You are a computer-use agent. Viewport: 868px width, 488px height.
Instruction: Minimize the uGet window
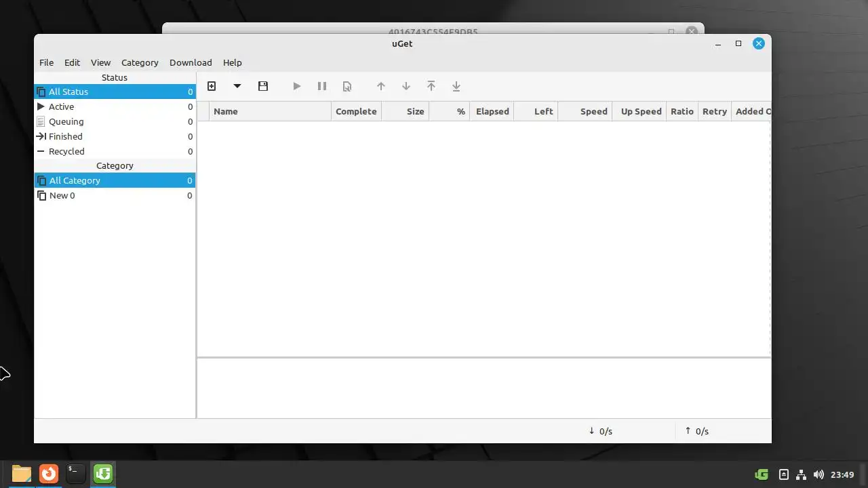pos(718,43)
